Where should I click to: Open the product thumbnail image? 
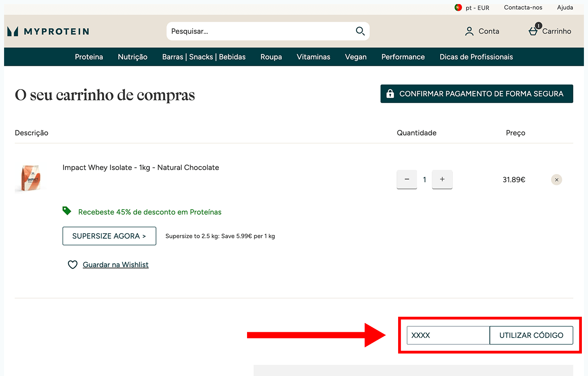(x=30, y=178)
